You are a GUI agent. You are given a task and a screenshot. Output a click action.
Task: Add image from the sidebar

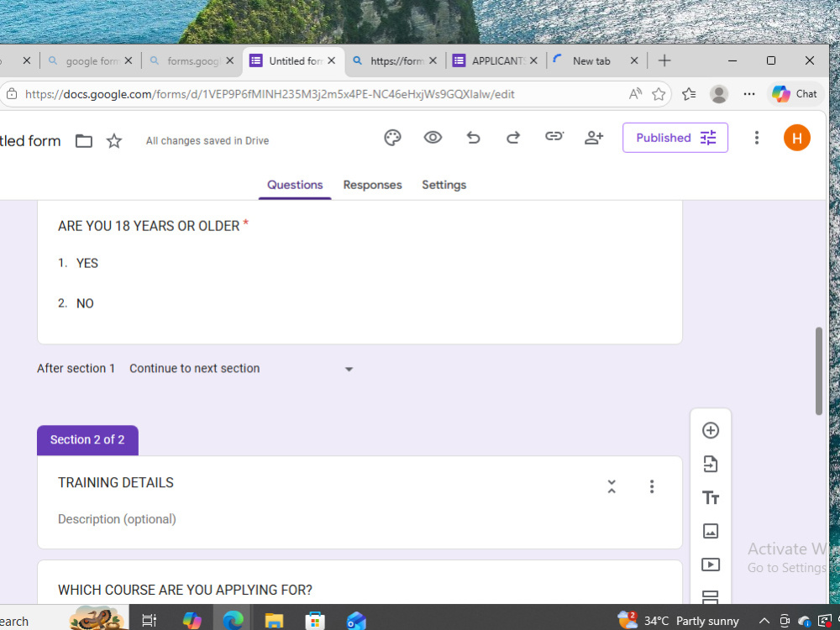point(711,531)
